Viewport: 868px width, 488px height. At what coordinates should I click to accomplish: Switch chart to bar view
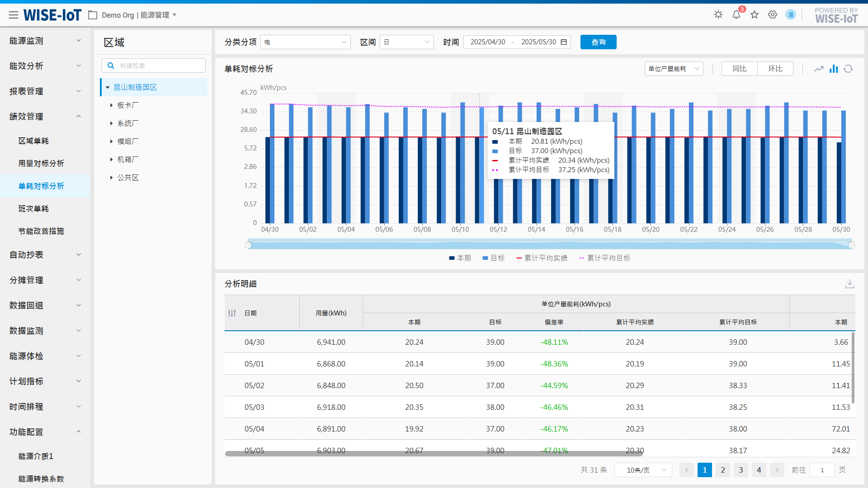point(834,69)
